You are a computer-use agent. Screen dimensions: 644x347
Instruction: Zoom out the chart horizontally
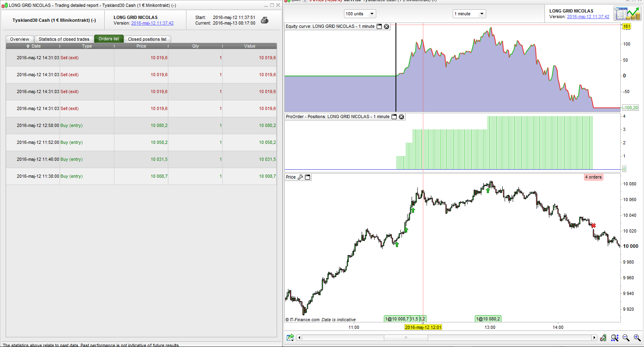(626, 338)
